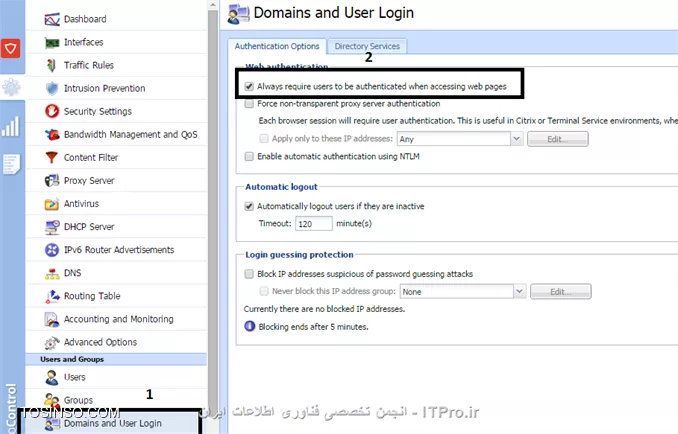The image size is (678, 434).
Task: Click the IPv6 Router Advertisements icon
Action: pyautogui.click(x=52, y=250)
